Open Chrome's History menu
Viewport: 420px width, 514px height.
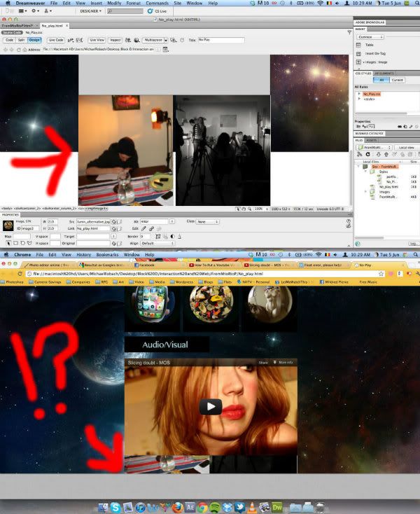pyautogui.click(x=83, y=255)
